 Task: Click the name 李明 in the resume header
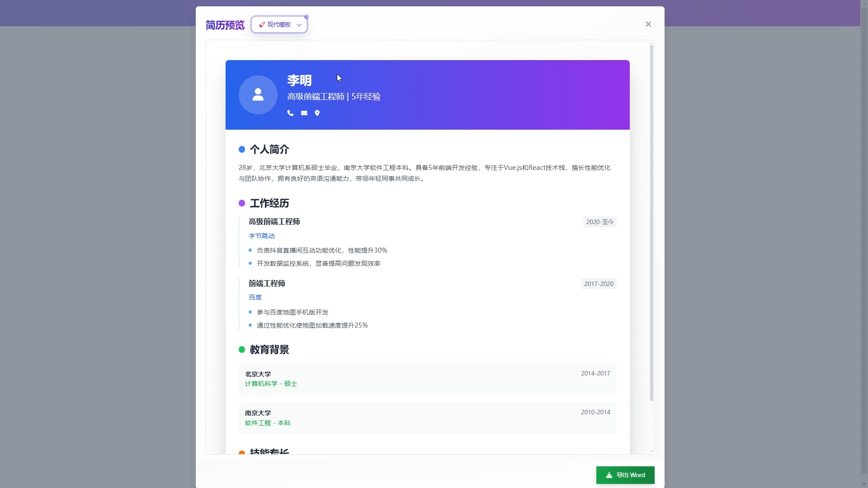[299, 80]
